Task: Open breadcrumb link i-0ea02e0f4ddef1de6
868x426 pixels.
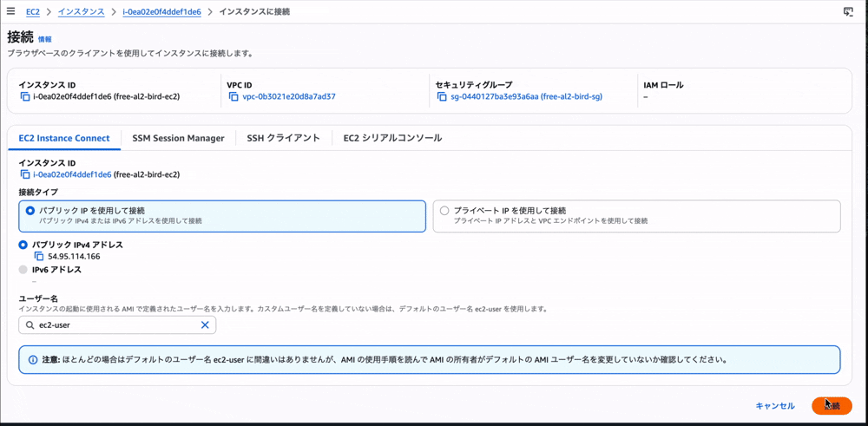Action: point(161,11)
